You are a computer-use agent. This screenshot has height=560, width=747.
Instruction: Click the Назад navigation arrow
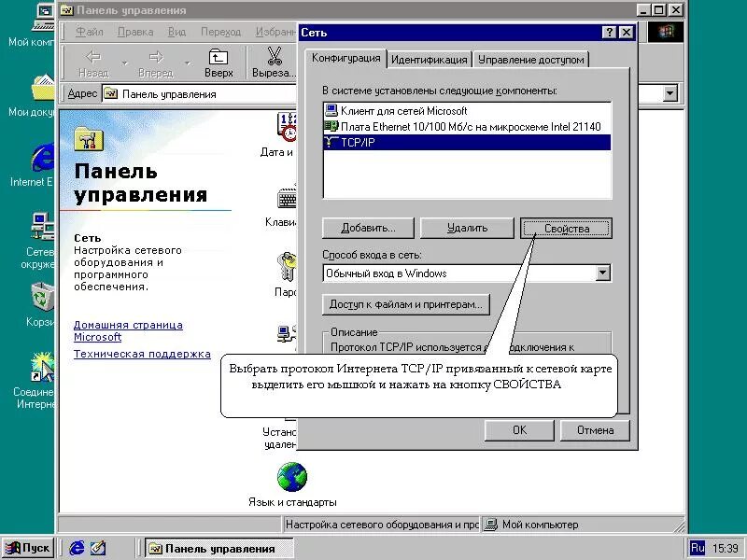(92, 60)
